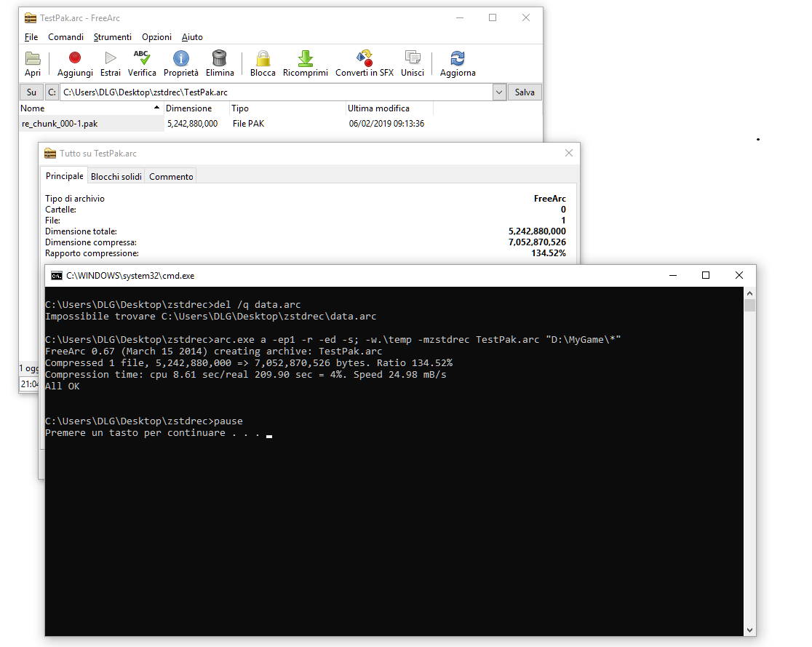Click the 06/02/2019 09:13:36 date cell
The height and width of the screenshot is (647, 812).
[x=386, y=124]
